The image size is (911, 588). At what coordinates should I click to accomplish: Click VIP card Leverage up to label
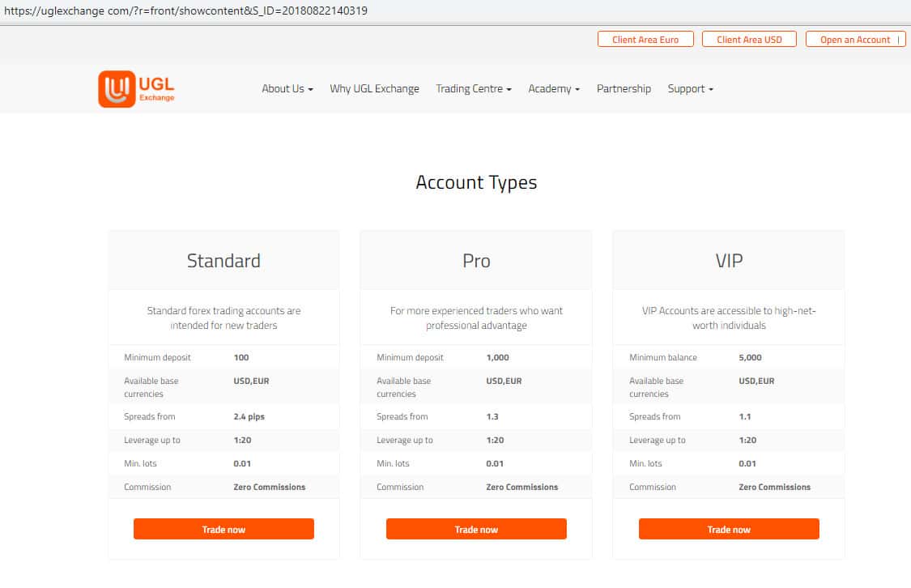click(657, 441)
